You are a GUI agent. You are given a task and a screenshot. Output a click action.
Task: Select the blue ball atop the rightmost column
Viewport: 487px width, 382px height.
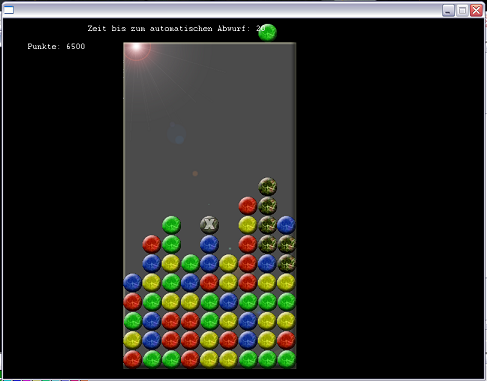[286, 225]
